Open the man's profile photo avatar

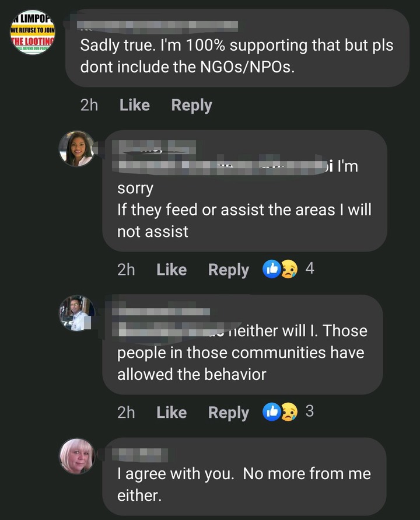pyautogui.click(x=76, y=313)
